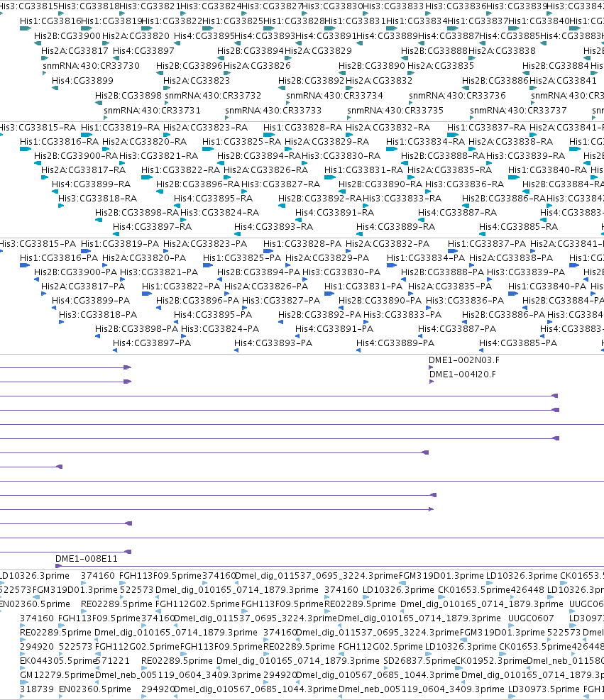604x700 pixels.
Task: Click snmRNA:430:CR33731 label
Action: 153,110
